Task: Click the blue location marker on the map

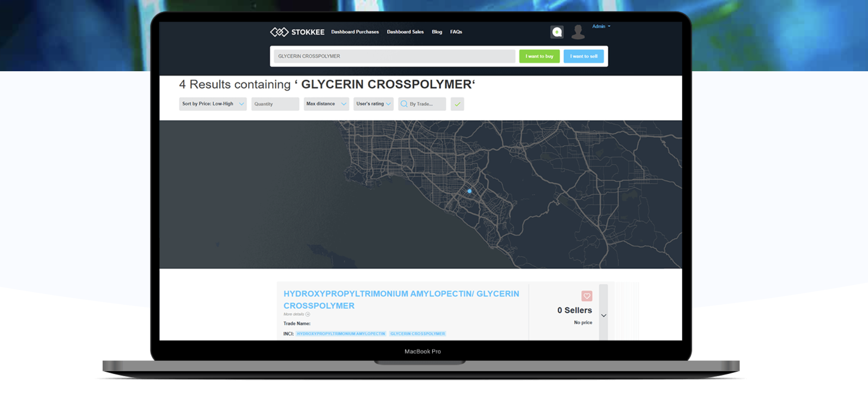Action: click(470, 191)
